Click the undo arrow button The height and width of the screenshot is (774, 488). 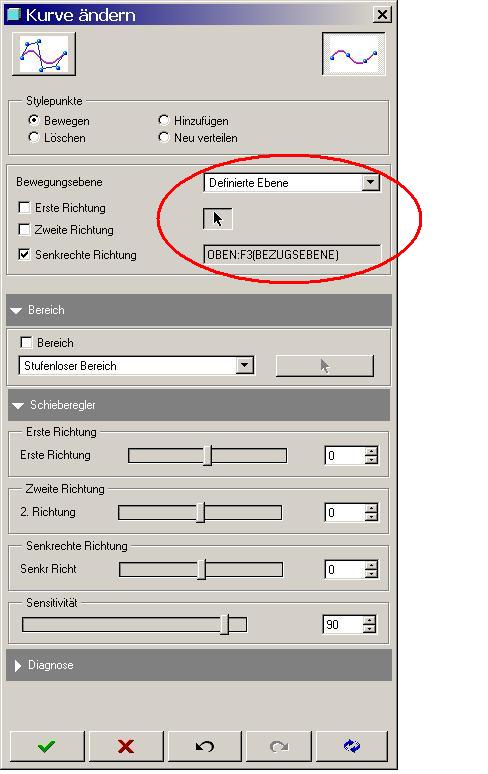(205, 746)
